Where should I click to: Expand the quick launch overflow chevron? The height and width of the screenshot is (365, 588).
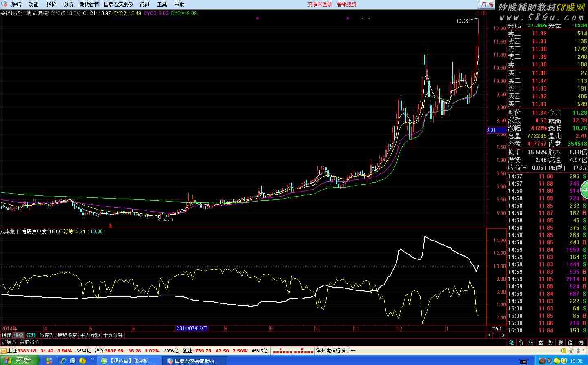92,359
